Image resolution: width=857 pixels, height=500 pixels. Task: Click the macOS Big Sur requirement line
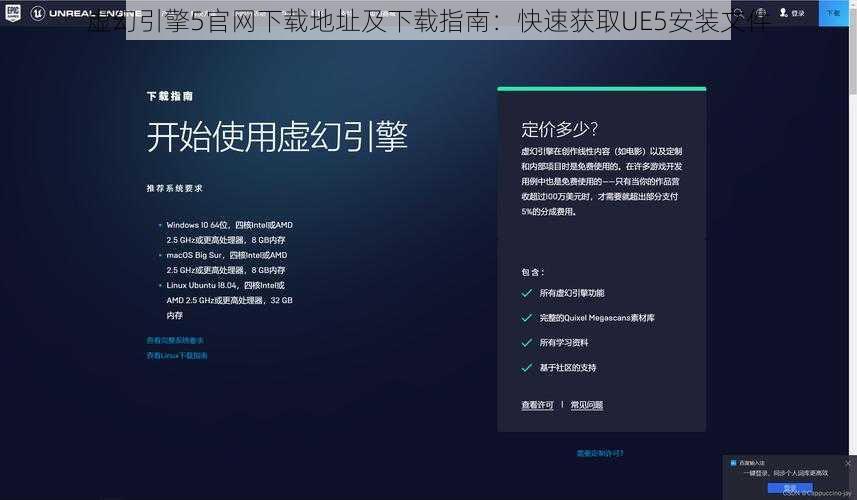226,262
